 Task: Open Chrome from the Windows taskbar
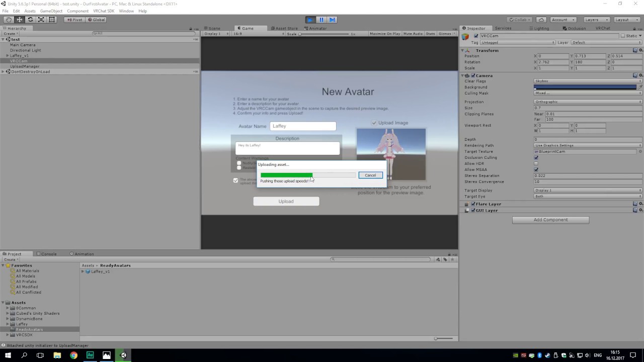coord(73,355)
